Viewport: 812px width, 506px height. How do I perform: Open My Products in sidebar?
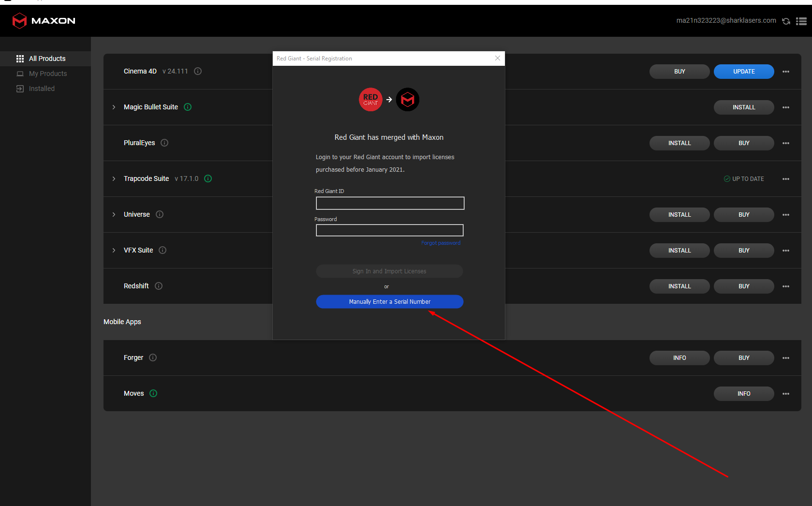click(x=45, y=74)
